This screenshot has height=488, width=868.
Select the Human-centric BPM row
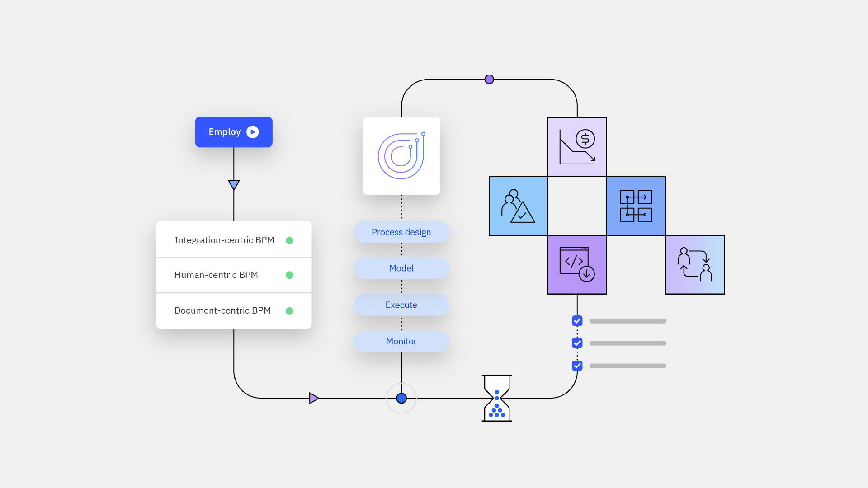click(x=233, y=275)
